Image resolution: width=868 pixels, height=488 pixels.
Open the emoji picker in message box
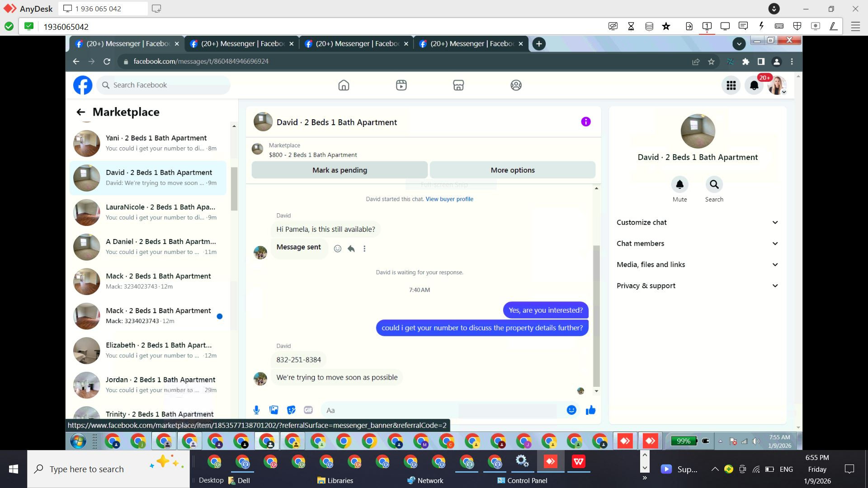point(571,410)
